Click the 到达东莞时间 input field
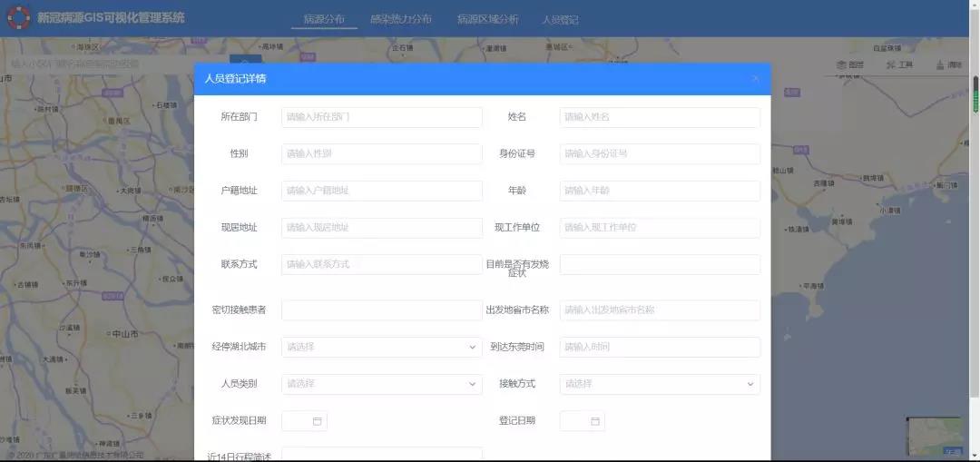Viewport: 980px width, 462px height. tap(660, 347)
